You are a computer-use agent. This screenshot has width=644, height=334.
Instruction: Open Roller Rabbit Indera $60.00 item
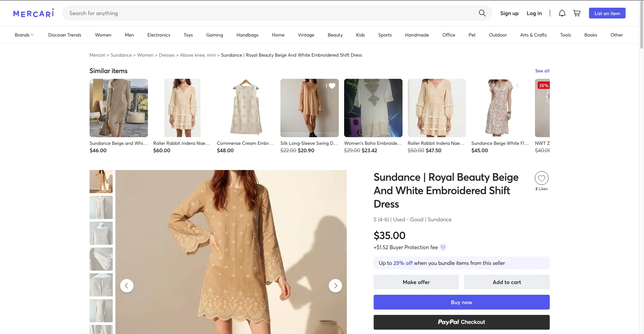click(182, 116)
